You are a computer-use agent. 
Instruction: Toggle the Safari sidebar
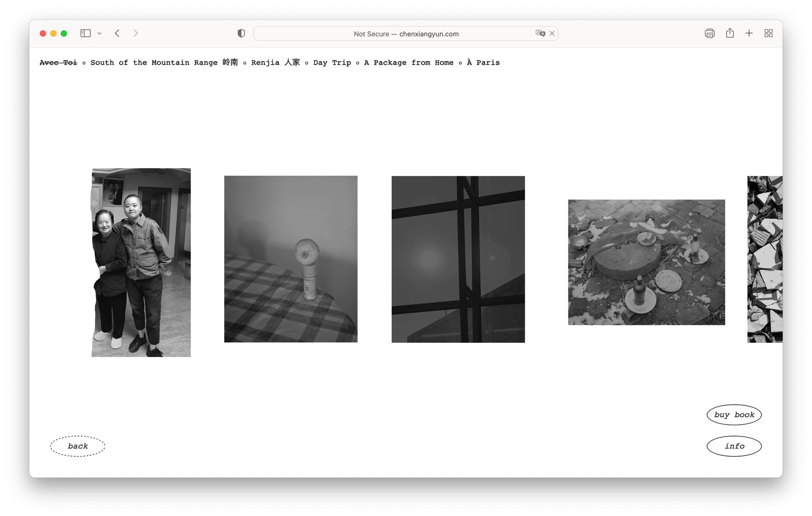coord(85,33)
